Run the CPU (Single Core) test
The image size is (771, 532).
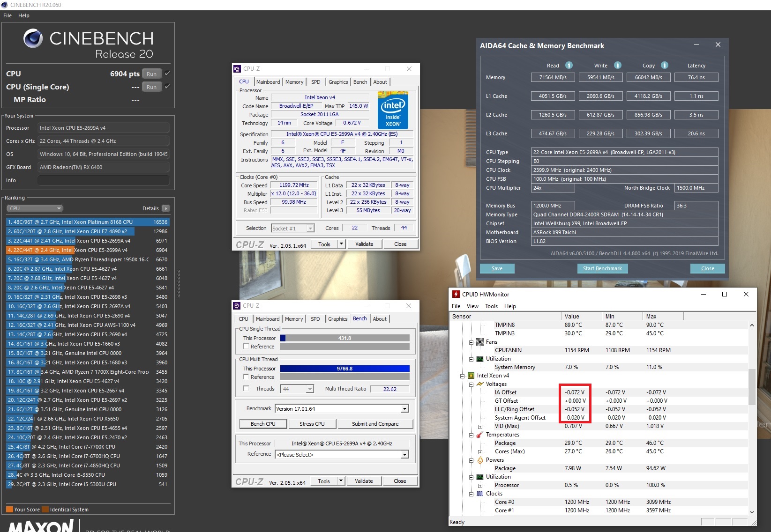click(151, 87)
